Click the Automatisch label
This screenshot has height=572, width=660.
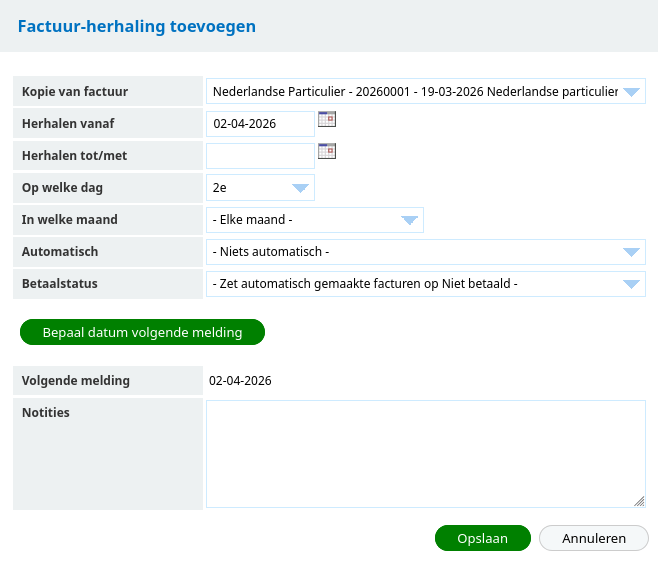click(x=60, y=252)
